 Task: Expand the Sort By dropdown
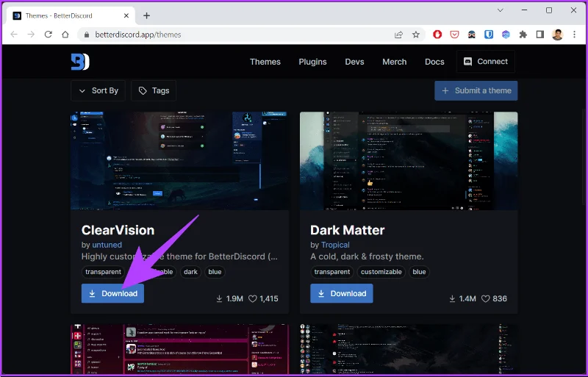click(98, 90)
